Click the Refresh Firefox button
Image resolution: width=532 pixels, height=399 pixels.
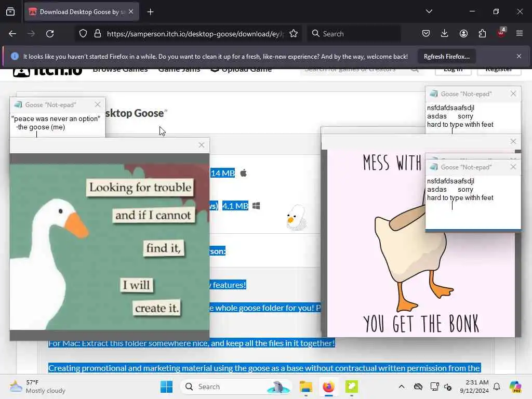[x=446, y=56]
